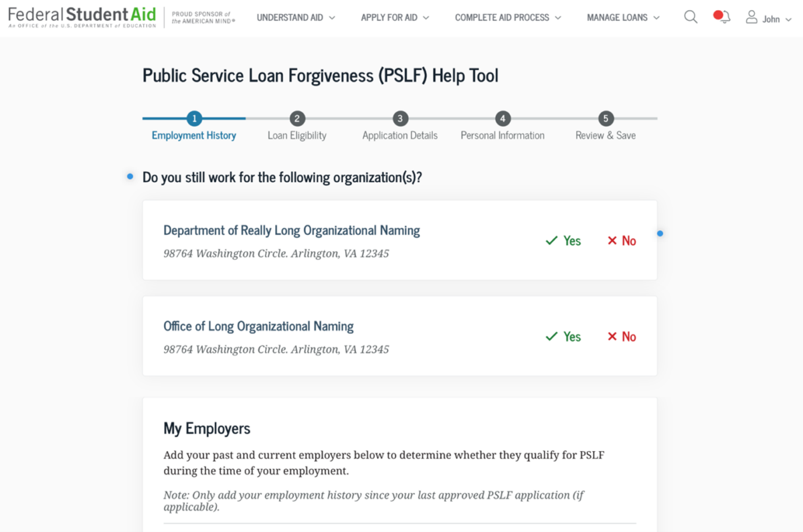Image resolution: width=803 pixels, height=532 pixels.
Task: Expand the Understand Aid menu
Action: click(x=296, y=18)
